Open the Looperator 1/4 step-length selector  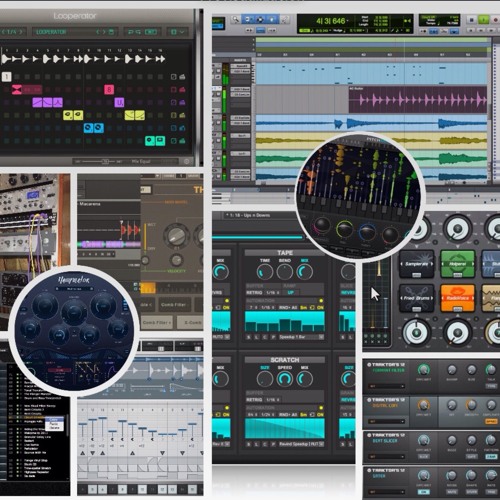tap(12, 32)
